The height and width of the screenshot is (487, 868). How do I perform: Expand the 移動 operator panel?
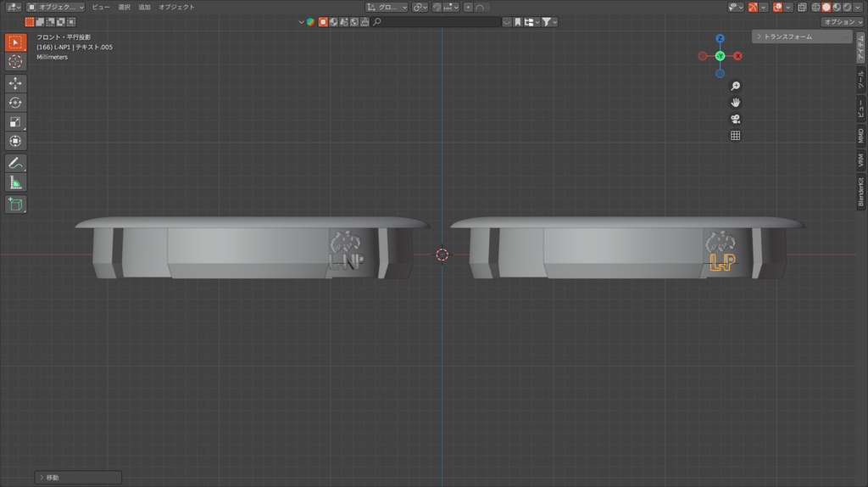point(78,477)
